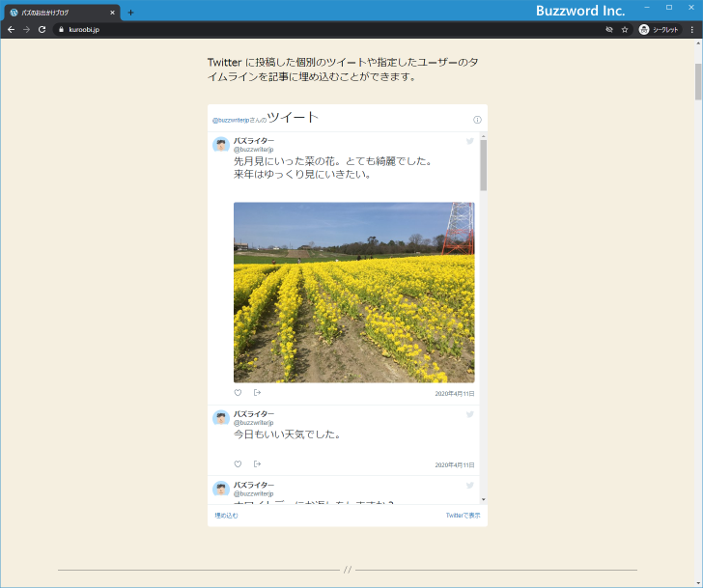Click the avatar on the second tweet
703x588 pixels.
220,418
